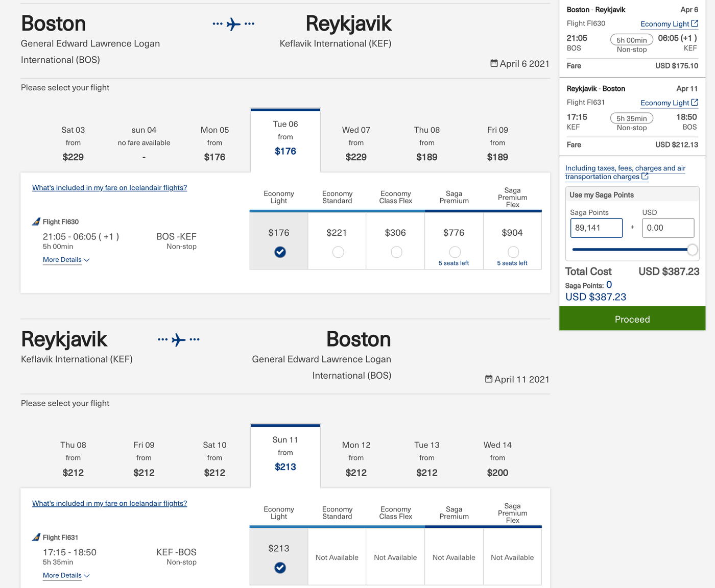The height and width of the screenshot is (588, 715).
Task: Select the $176 Economy Light fare on FI630
Action: (280, 252)
